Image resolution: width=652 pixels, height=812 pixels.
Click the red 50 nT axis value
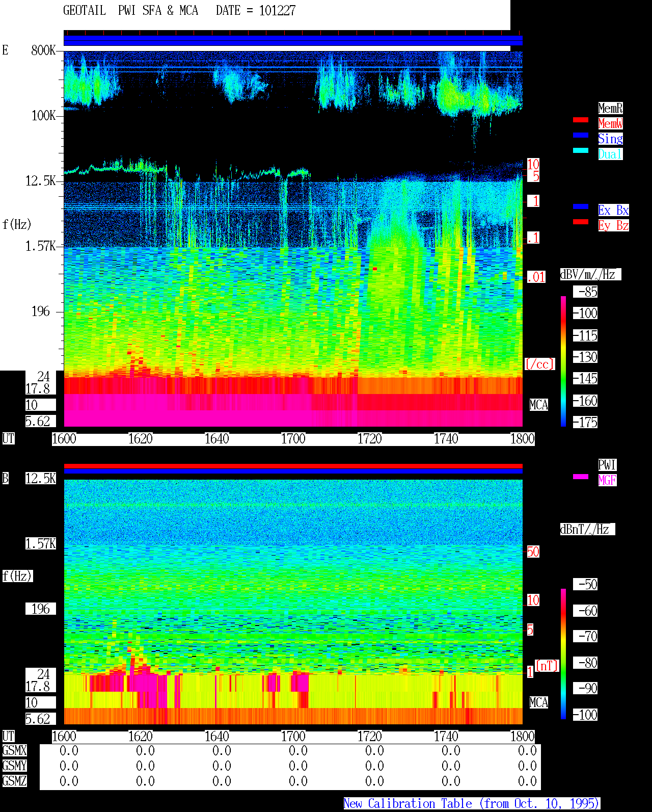coord(533,552)
